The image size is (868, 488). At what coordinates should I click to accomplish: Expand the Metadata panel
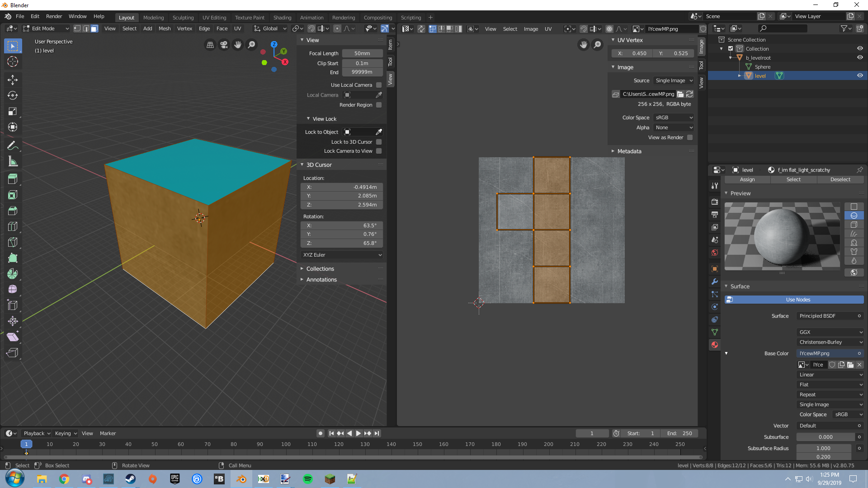tap(629, 151)
